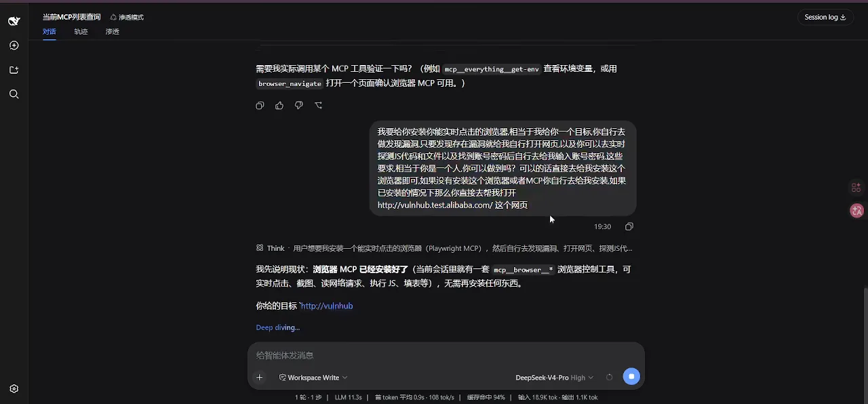Switch to the 轨迹 tab
This screenshot has height=404, width=868.
coord(81,32)
